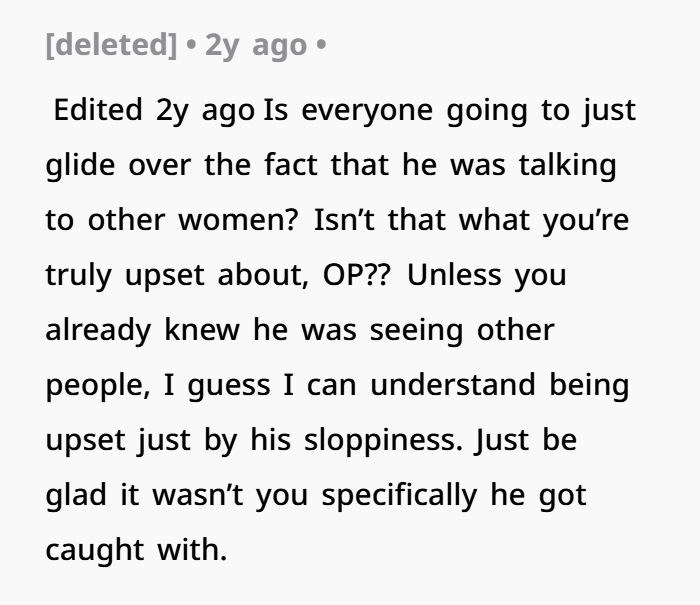Viewport: 700px width, 605px height.
Task: Click the "2y ago" comment timestamp
Action: pos(255,47)
